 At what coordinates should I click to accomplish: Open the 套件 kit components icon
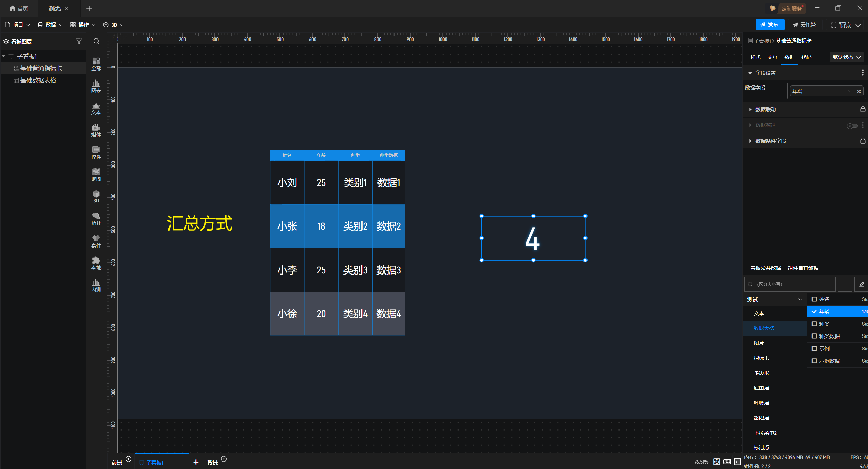click(96, 241)
